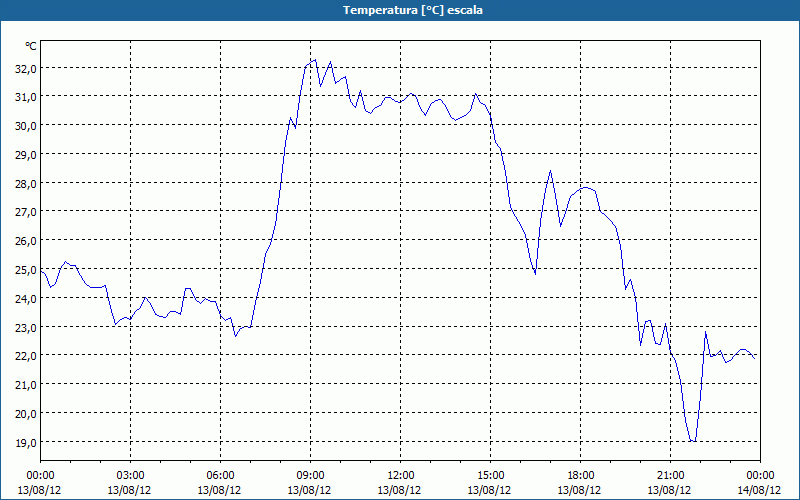Select the 27,0 y-axis label

point(26,212)
